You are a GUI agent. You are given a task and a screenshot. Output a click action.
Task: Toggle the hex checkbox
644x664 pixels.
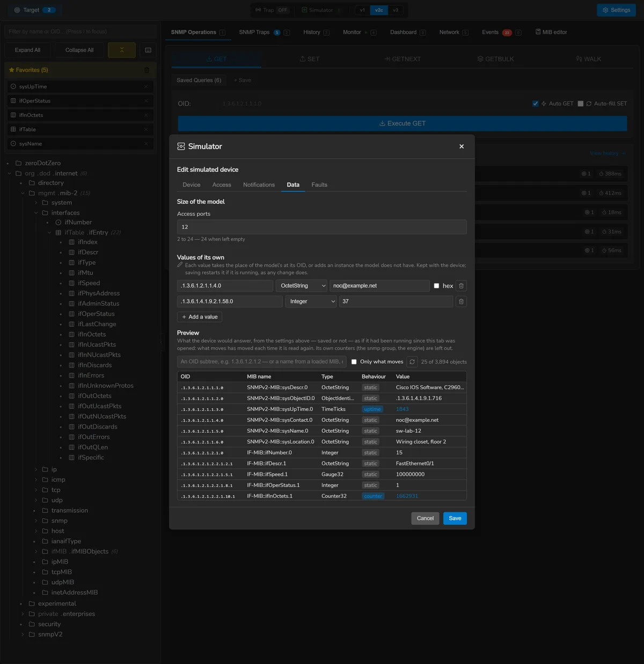pyautogui.click(x=436, y=286)
